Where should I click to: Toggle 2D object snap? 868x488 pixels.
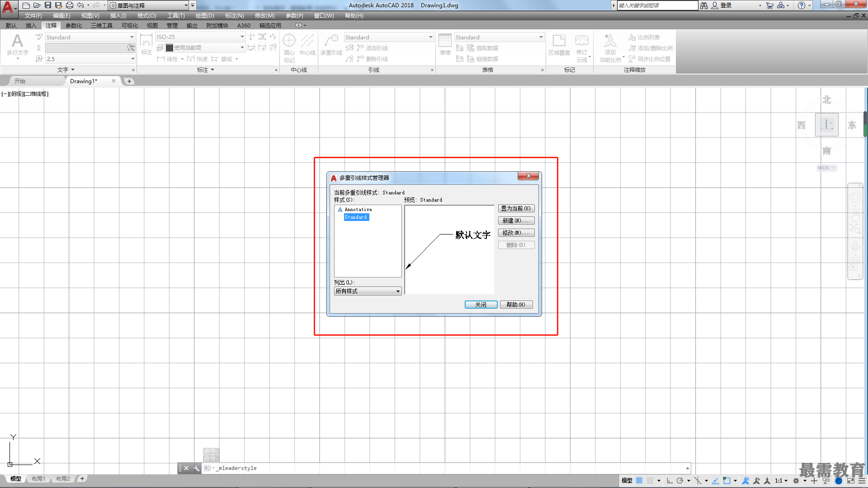(x=726, y=481)
